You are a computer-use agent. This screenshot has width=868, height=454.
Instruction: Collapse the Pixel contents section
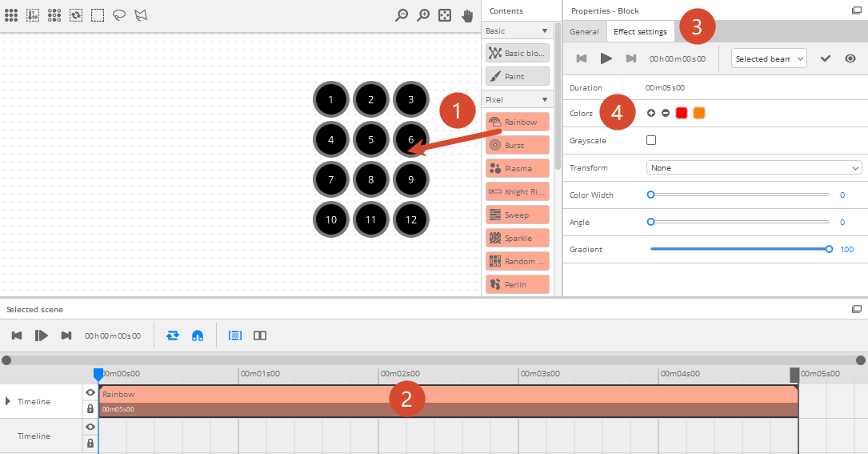pyautogui.click(x=545, y=100)
